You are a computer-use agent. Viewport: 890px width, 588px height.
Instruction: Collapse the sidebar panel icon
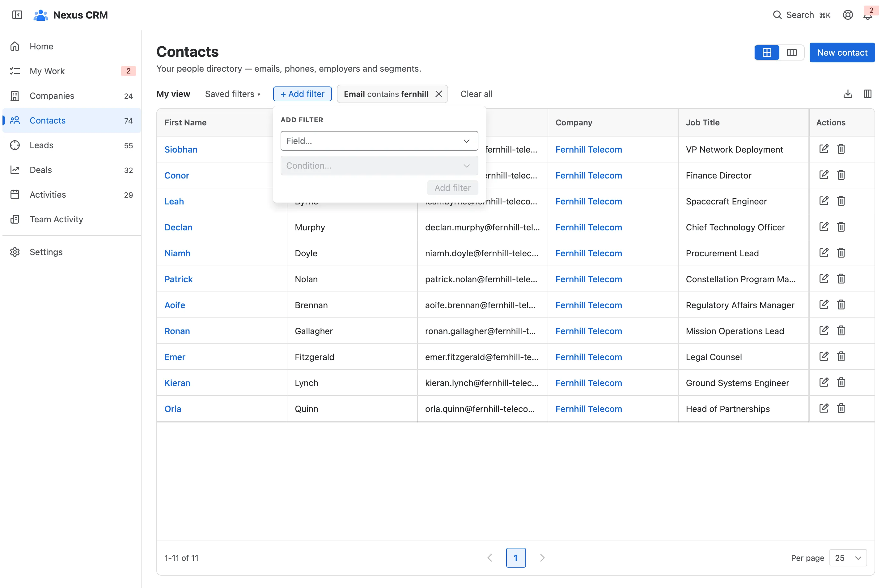pyautogui.click(x=17, y=15)
